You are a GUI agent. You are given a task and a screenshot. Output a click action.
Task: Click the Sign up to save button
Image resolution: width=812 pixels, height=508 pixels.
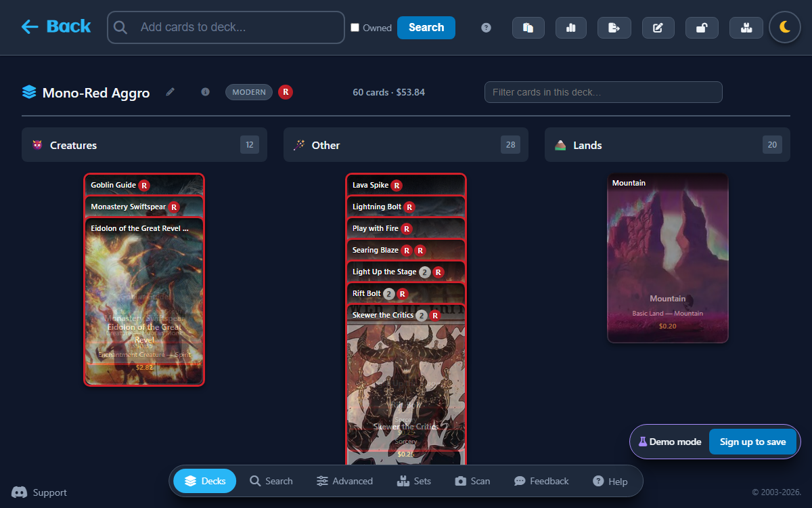click(x=752, y=442)
